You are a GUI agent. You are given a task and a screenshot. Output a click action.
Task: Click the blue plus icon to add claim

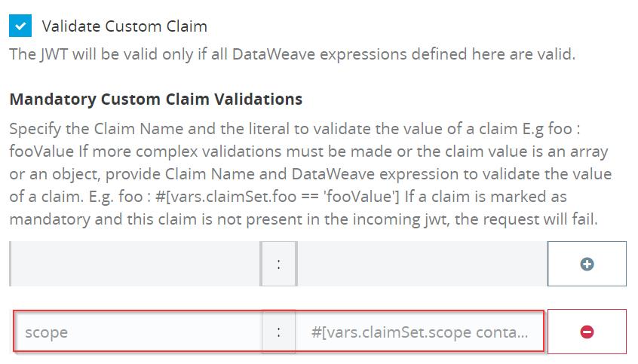587,264
